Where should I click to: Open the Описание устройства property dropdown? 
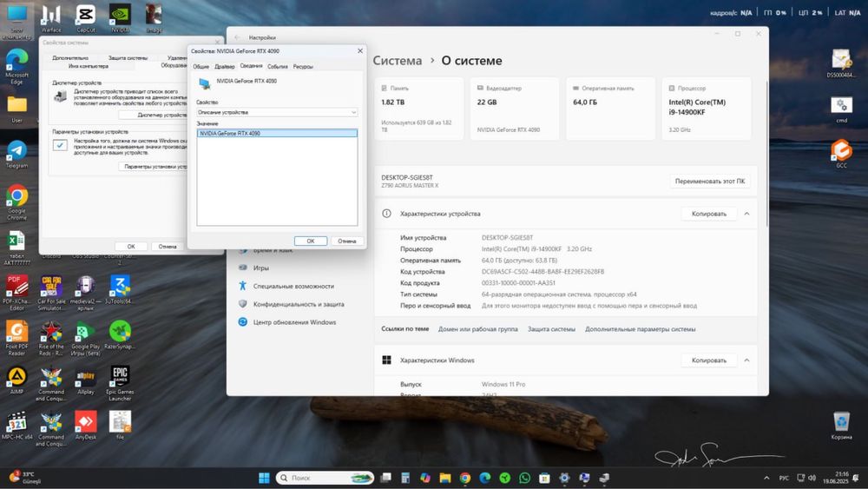pos(277,112)
